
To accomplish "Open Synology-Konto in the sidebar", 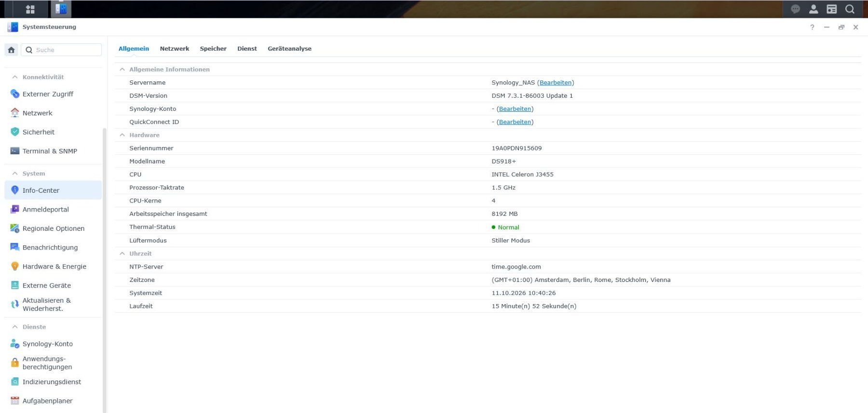I will click(53, 344).
